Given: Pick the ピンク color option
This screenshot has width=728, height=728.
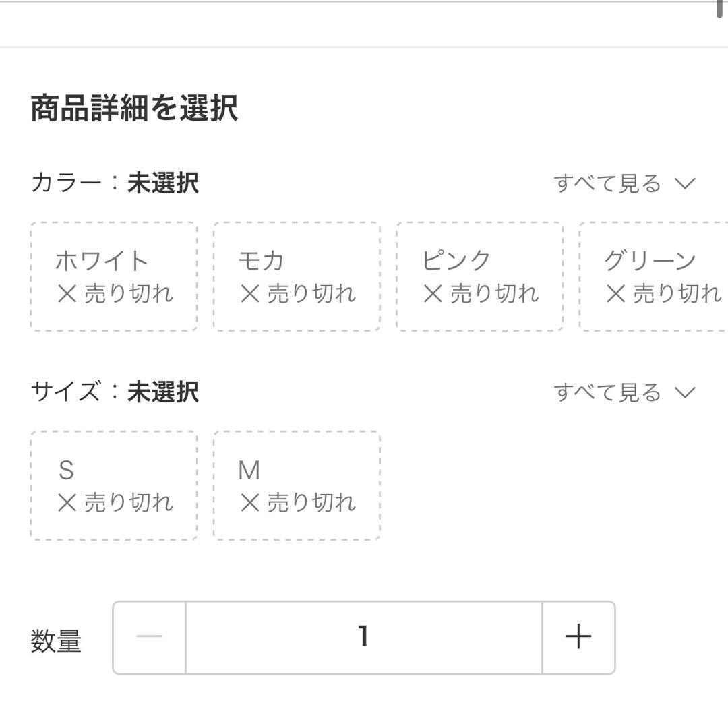Looking at the screenshot, I should click(479, 275).
